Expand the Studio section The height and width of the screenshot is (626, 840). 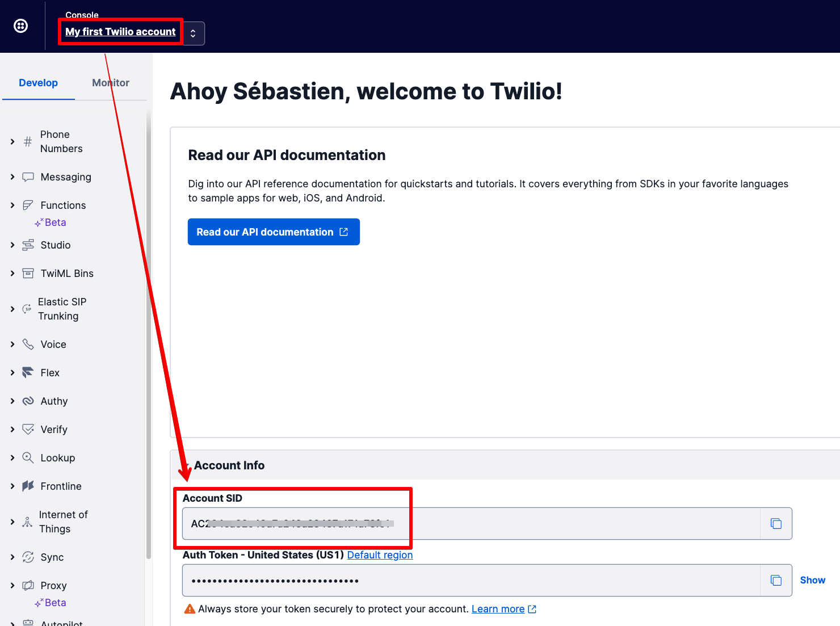12,245
